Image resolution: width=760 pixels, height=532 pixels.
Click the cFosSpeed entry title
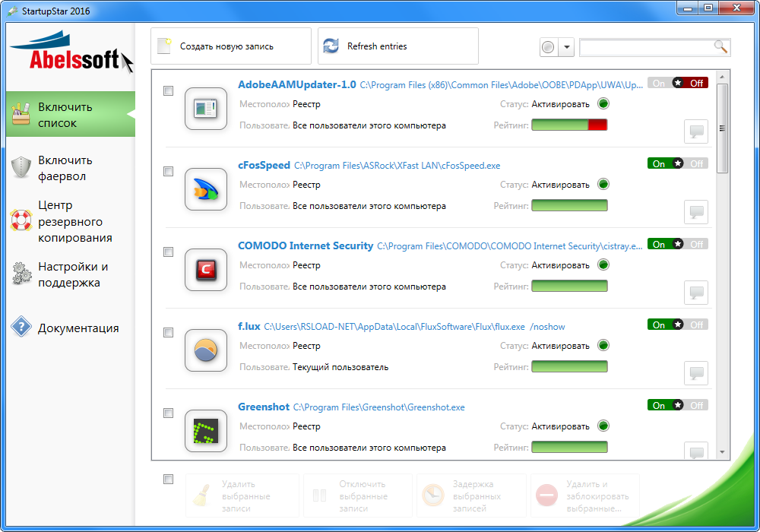pyautogui.click(x=264, y=165)
